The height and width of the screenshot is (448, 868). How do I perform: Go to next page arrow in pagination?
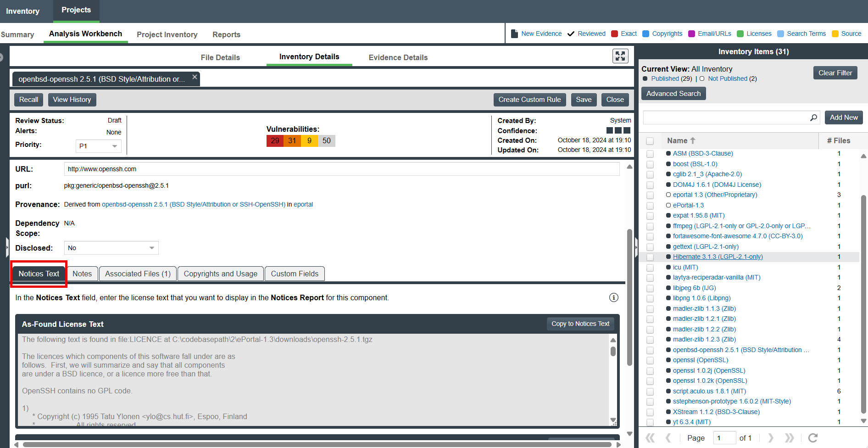pos(771,438)
